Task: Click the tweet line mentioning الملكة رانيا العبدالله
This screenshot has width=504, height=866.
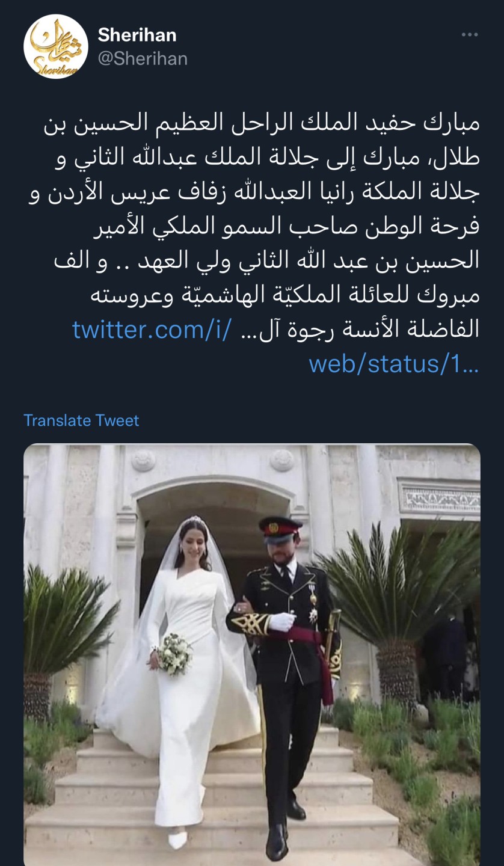Action: pos(254,192)
